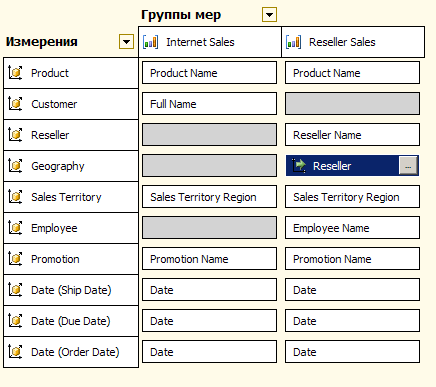Screen dimensions: 436x387
Task: Click the Full Name cell for Customer
Action: click(209, 104)
